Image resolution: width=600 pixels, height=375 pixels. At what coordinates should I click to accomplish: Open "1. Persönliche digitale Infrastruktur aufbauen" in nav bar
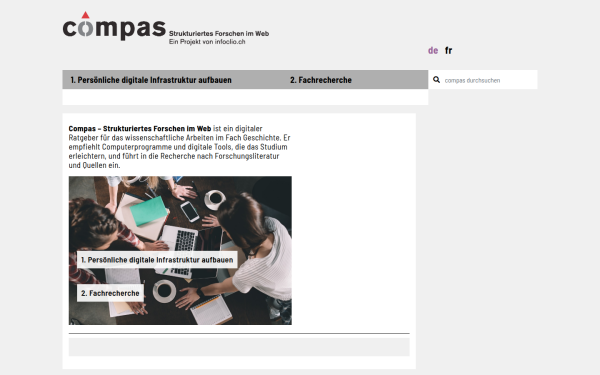coord(151,80)
